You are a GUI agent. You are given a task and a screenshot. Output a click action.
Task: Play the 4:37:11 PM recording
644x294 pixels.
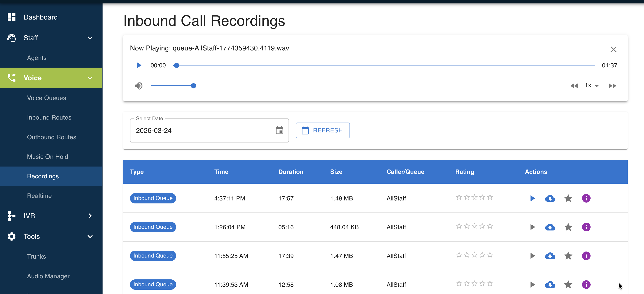532,198
